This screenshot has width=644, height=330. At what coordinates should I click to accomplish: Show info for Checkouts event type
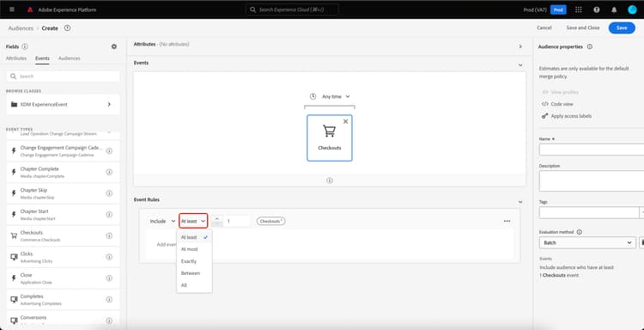[x=109, y=235]
